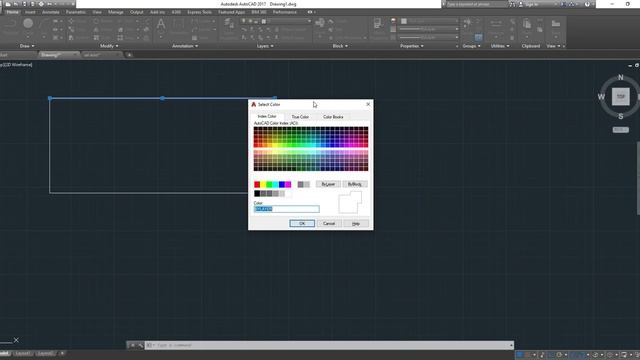Screen dimensions: 640x360
Task: Click the ByLayer button
Action: [x=328, y=184]
